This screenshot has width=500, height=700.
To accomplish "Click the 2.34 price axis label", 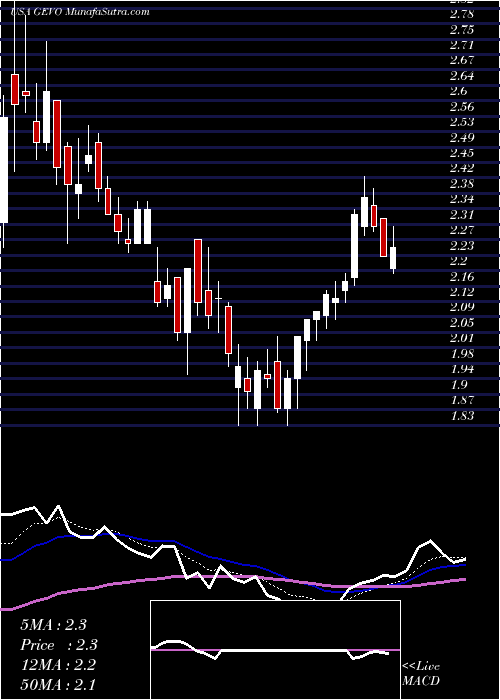I will click(x=462, y=199).
